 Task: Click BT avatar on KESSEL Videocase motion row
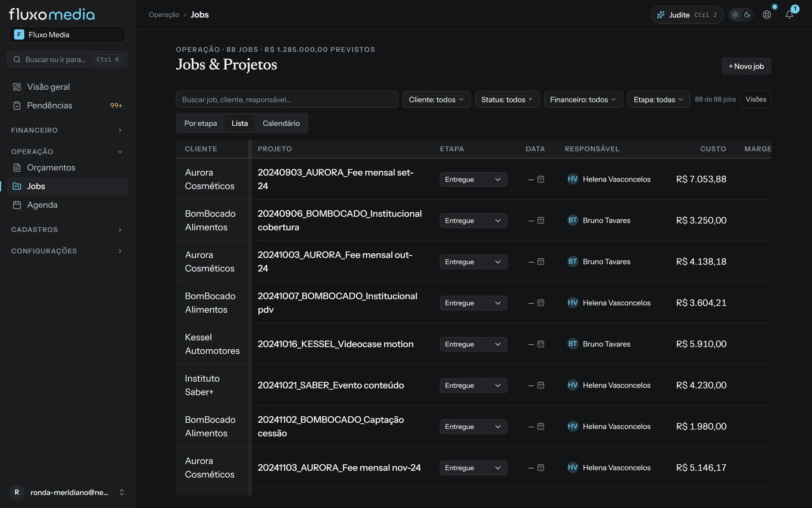click(x=572, y=344)
